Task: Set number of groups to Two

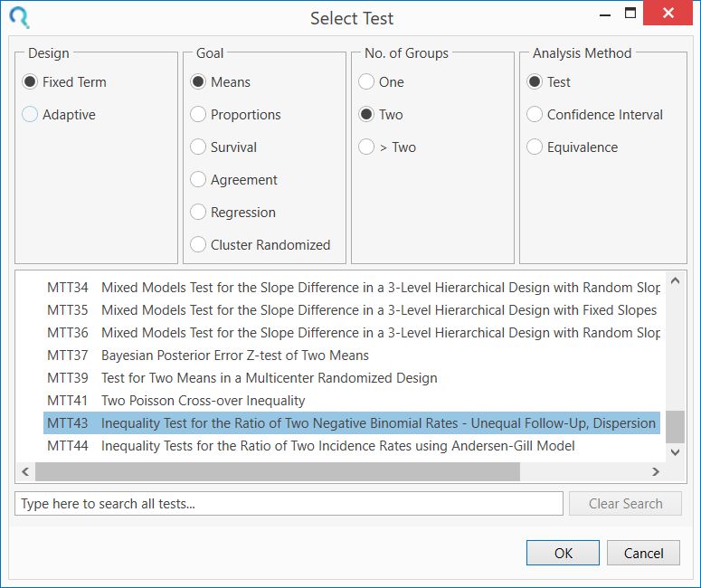Action: (381, 115)
